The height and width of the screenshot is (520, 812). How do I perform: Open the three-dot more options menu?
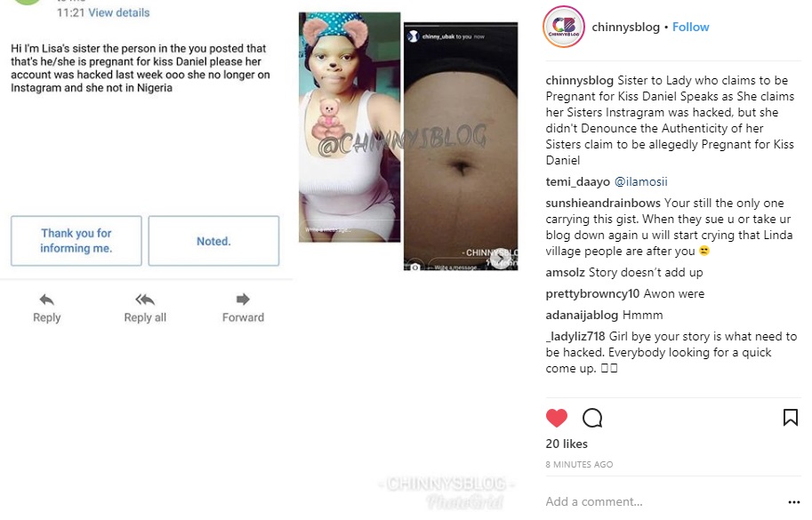pyautogui.click(x=794, y=502)
